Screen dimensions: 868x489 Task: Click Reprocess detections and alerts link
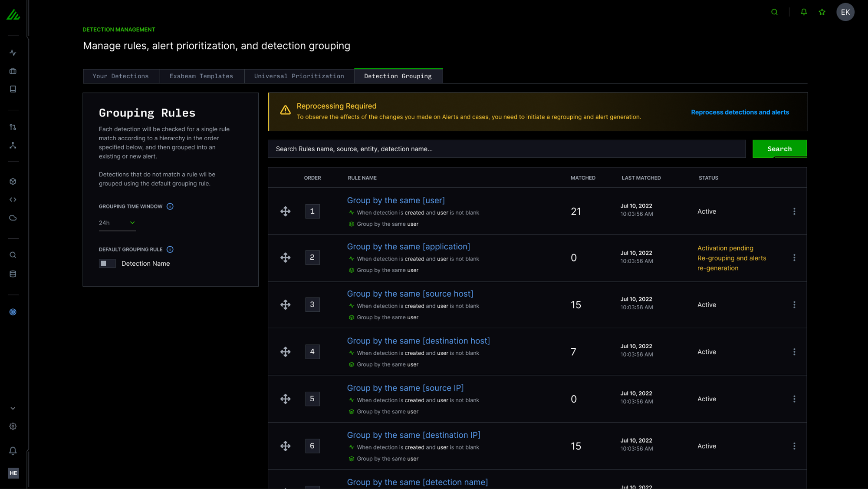tap(740, 112)
